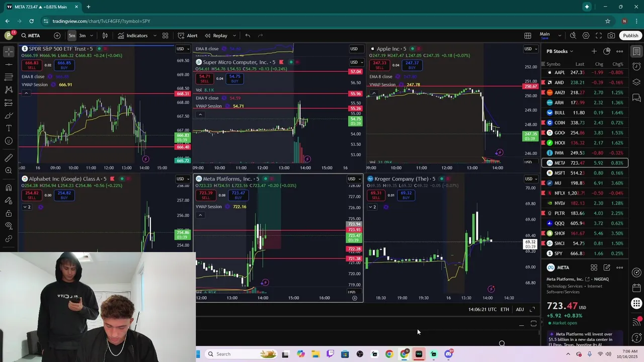Collapse the Meta chart indicator legend
Viewport: 644px width, 362px height.
tap(200, 215)
